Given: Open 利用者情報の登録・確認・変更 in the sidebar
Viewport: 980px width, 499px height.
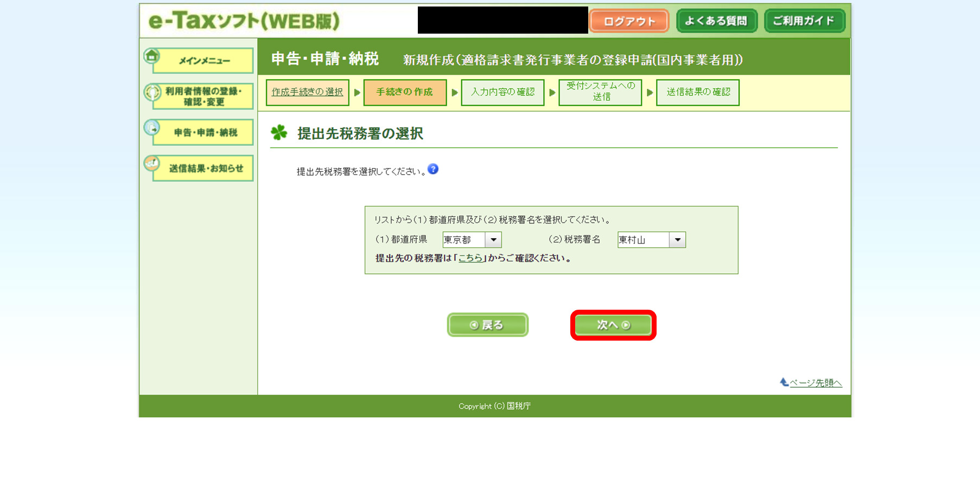Looking at the screenshot, I should click(x=202, y=97).
